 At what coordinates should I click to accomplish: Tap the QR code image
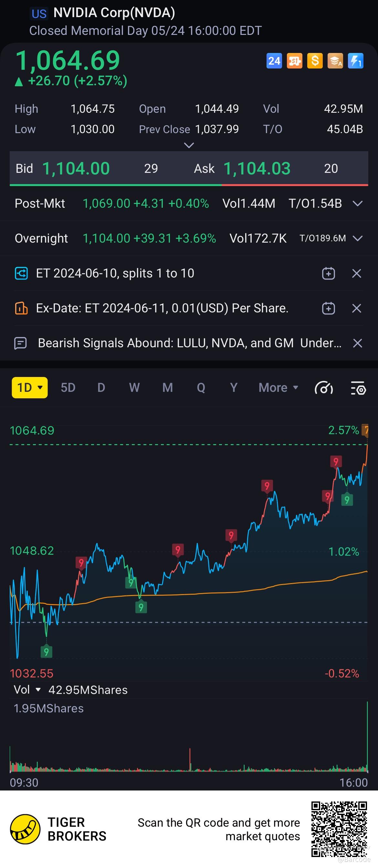[339, 829]
